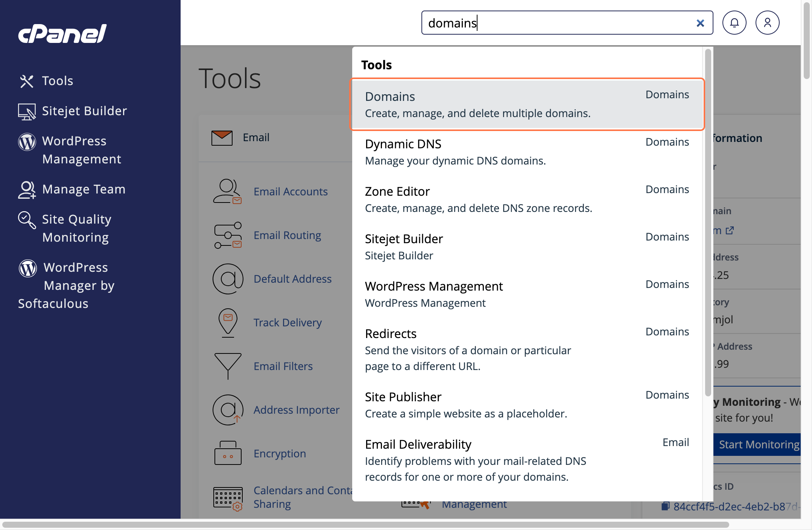The height and width of the screenshot is (530, 812).
Task: Open Address Importer link
Action: tap(297, 410)
